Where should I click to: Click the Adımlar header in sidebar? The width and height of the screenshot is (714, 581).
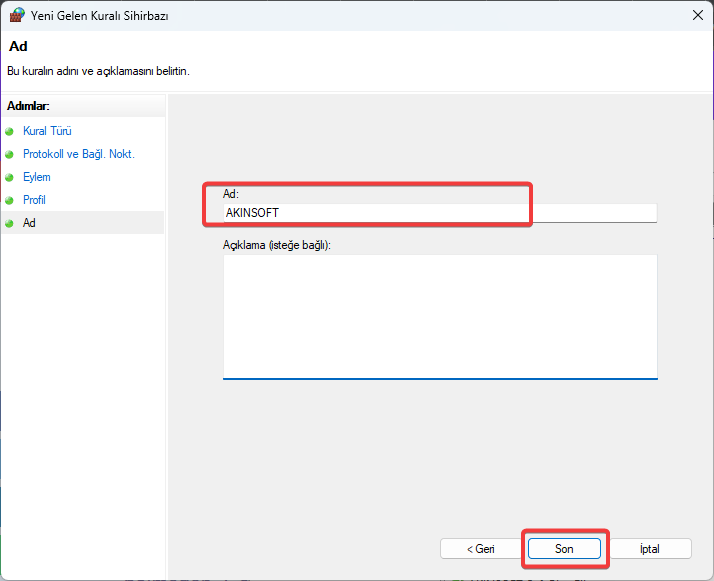(28, 106)
